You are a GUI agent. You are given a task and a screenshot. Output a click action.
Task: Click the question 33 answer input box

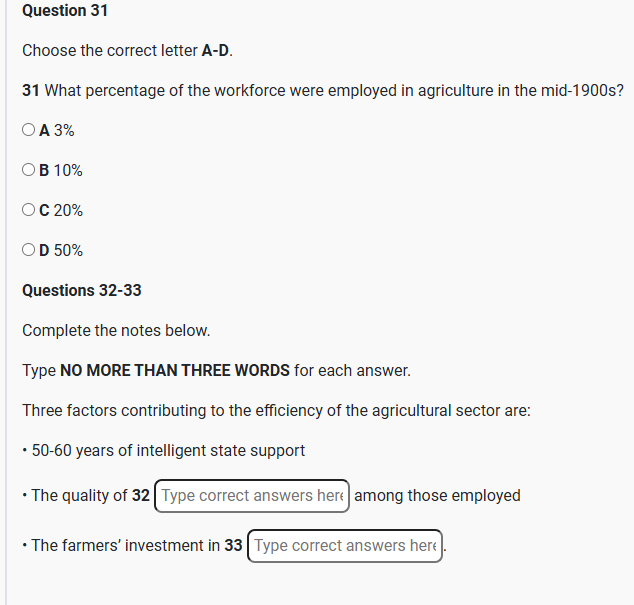click(x=344, y=546)
